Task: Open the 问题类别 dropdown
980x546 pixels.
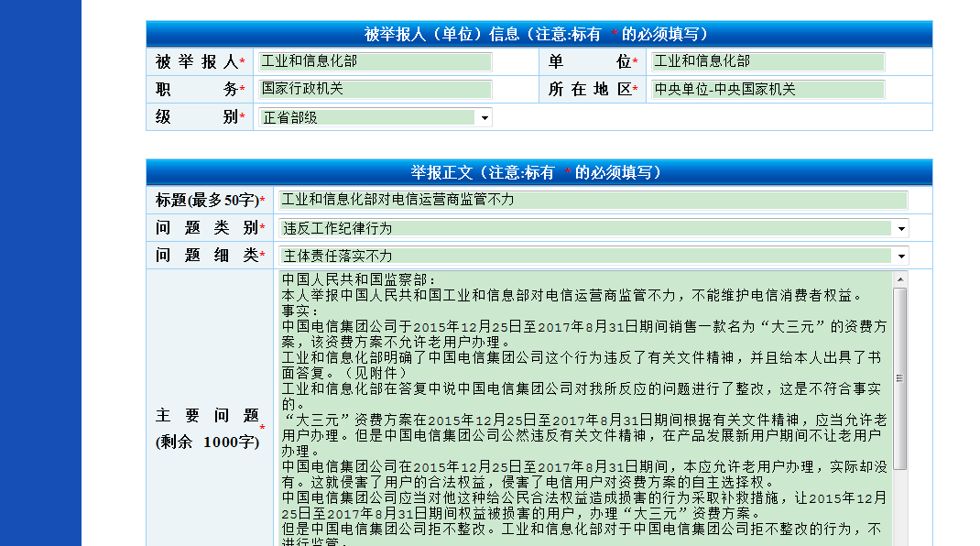Action: pos(593,228)
